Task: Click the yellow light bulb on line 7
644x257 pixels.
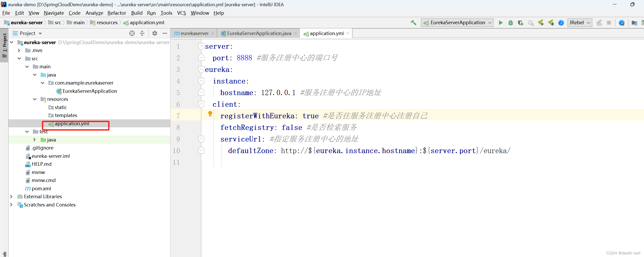Action: point(210,114)
